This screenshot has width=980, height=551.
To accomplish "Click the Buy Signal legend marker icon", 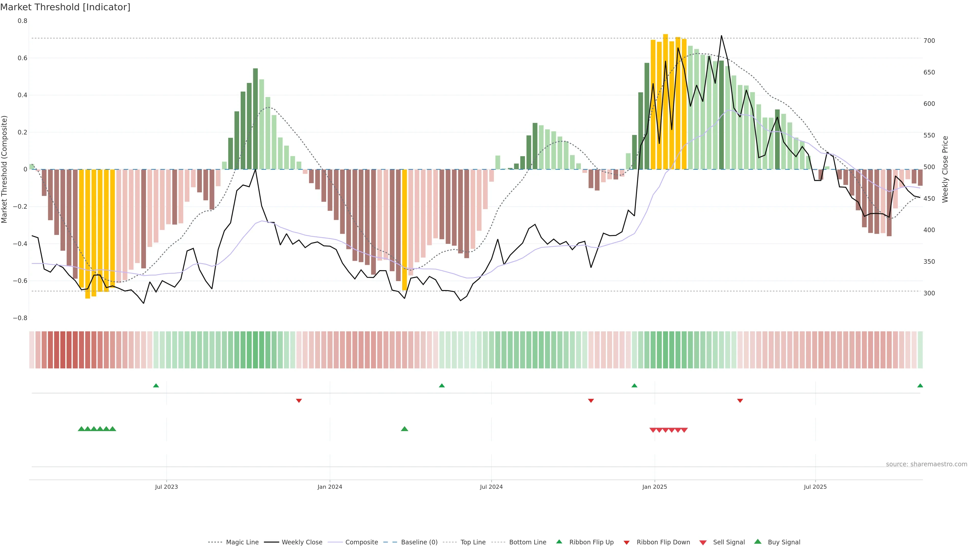I will click(x=758, y=542).
